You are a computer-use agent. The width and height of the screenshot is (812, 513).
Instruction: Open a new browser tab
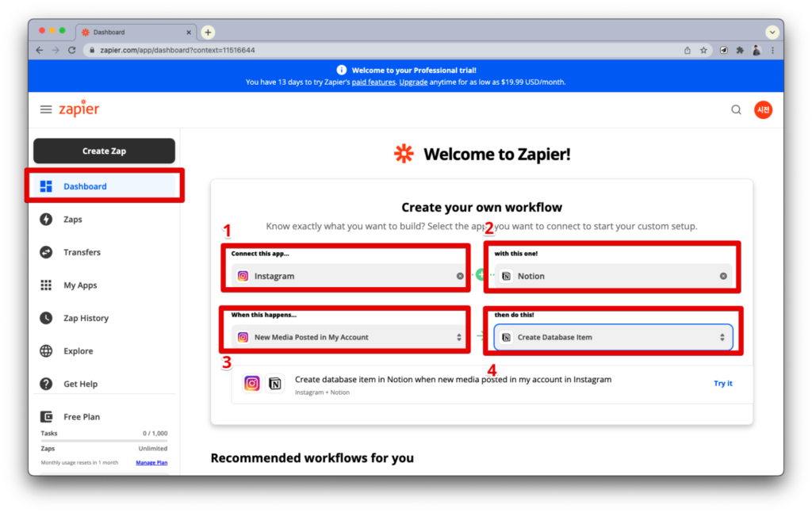click(x=208, y=32)
